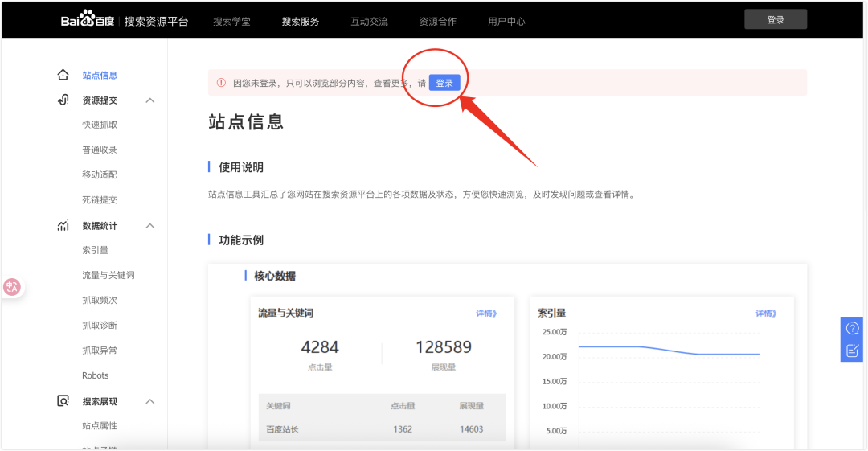Screen dimensions: 868x451
Task: Open the 资源合作 menu
Action: [438, 22]
